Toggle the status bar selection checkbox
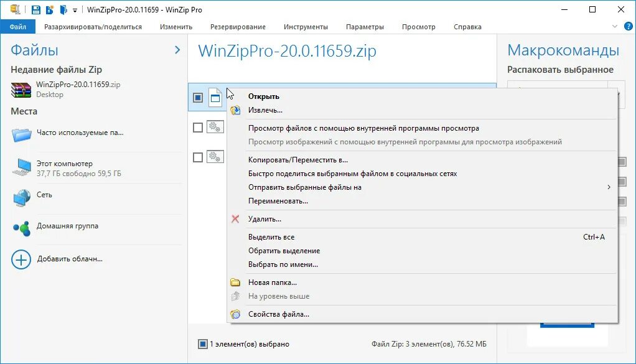 [x=202, y=344]
